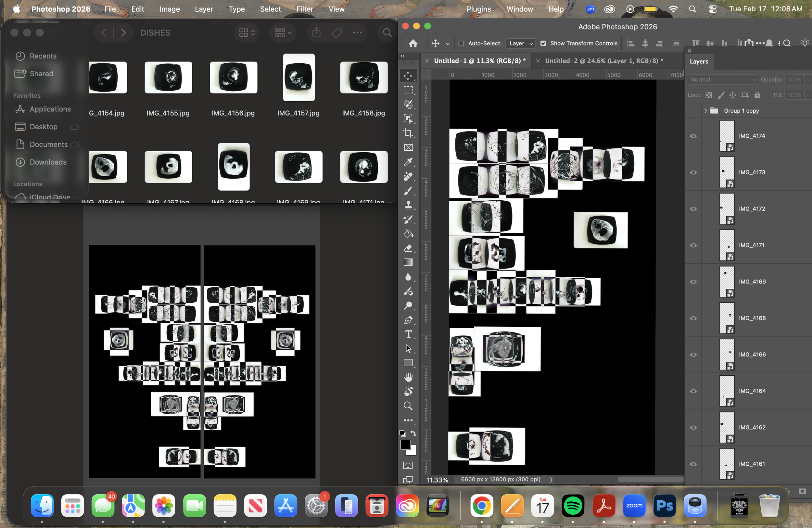Choose the Pen tool

point(408,320)
